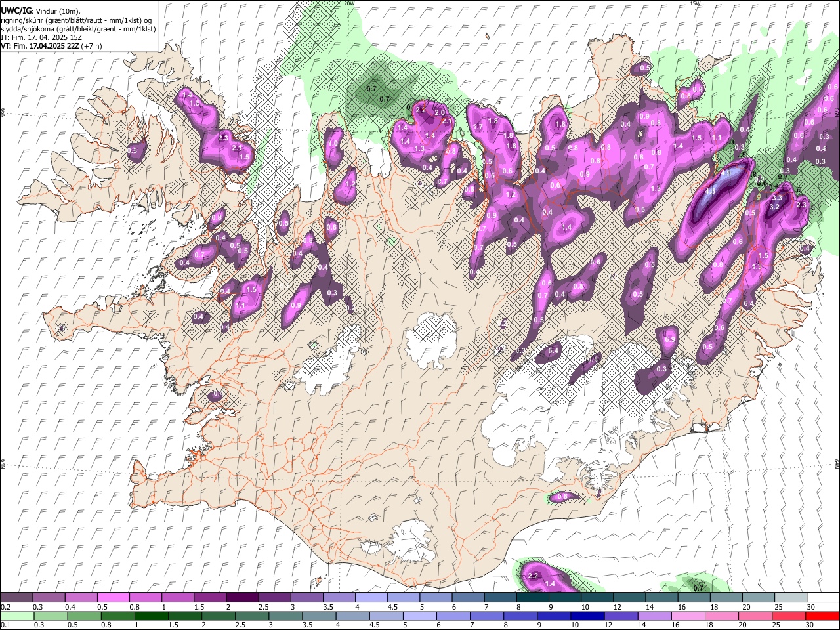Pick the bright pink swatch between 0.5 and 0.8 in the purple scale

[x=114, y=597]
